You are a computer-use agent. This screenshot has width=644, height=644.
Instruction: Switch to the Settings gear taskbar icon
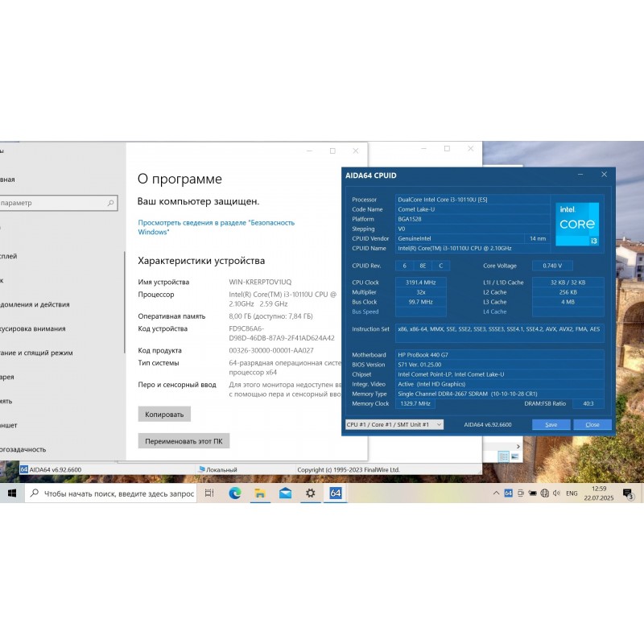[x=311, y=493]
